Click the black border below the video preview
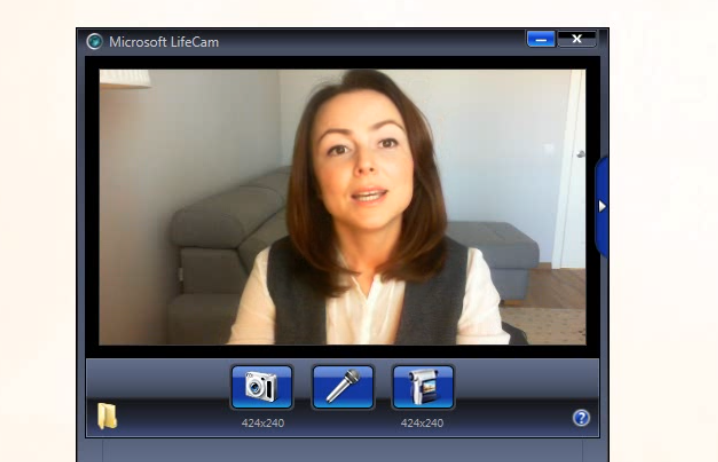 coord(342,351)
